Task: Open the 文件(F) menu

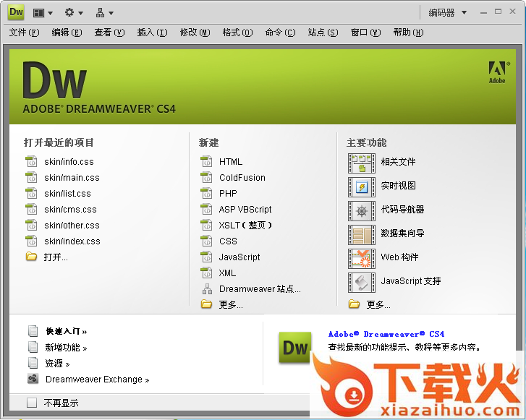Action: tap(24, 33)
